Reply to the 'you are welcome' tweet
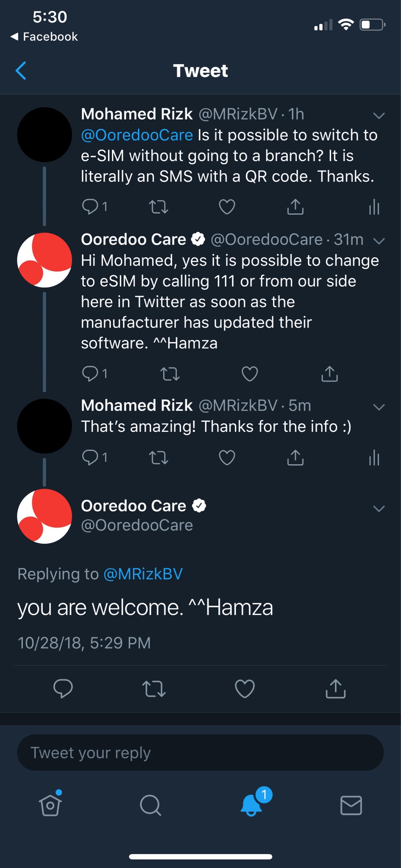 pyautogui.click(x=63, y=688)
